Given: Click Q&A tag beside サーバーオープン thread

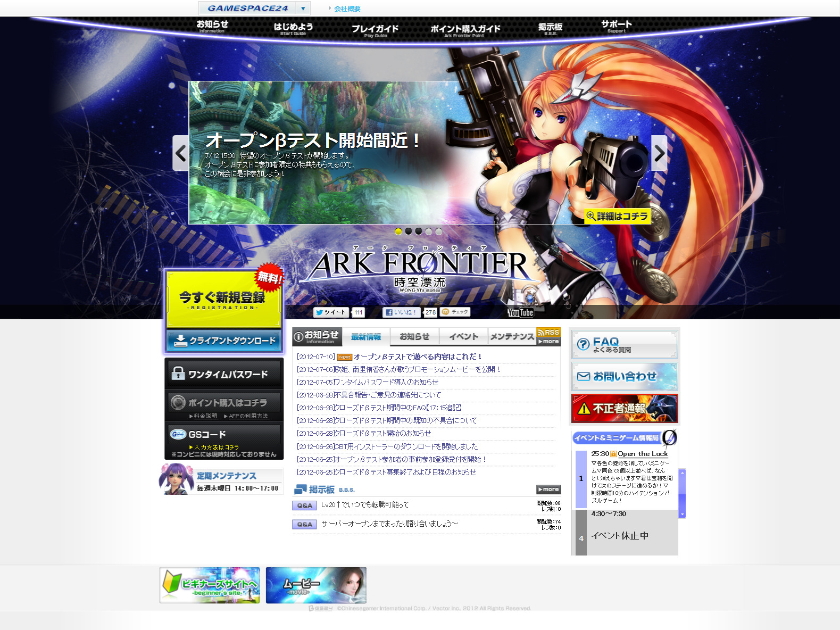Looking at the screenshot, I should 304,525.
